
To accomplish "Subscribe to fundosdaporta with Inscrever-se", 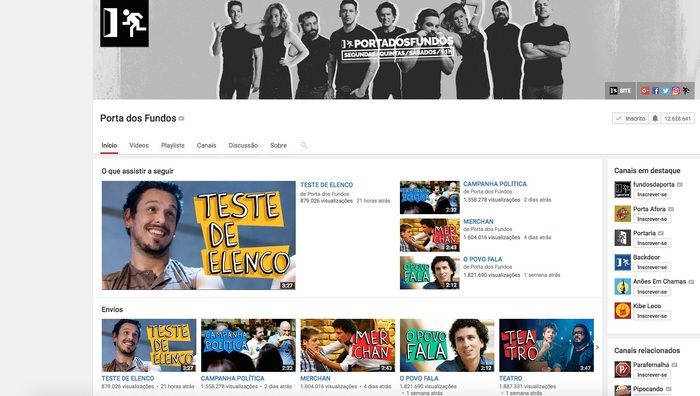I will [652, 195].
